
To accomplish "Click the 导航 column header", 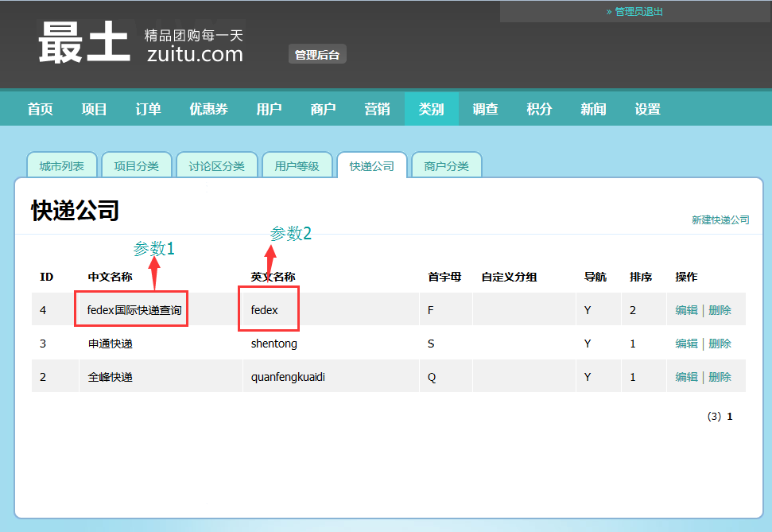I will (x=595, y=277).
